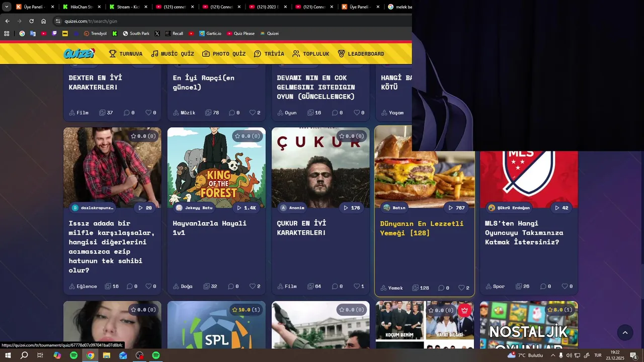Open the X (Twitter) bookmark icon
The width and height of the screenshot is (644, 362).
(x=157, y=34)
